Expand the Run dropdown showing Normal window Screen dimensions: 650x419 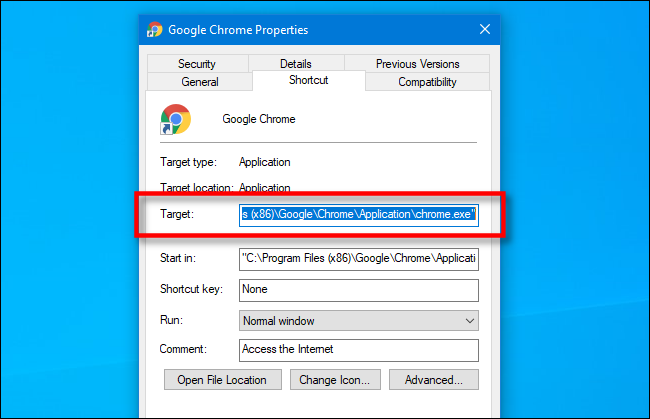pos(359,321)
